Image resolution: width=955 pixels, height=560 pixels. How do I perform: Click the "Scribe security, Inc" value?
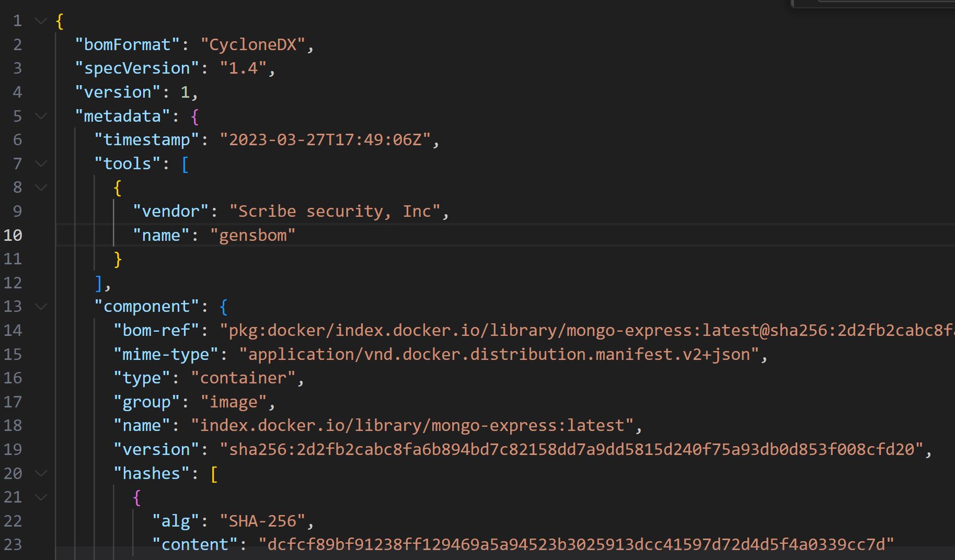click(335, 211)
